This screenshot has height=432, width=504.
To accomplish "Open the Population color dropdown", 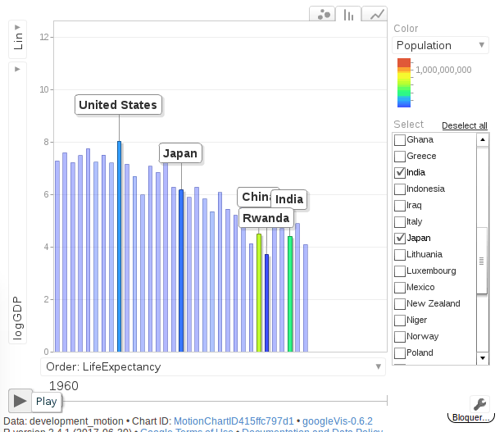I will (x=441, y=46).
